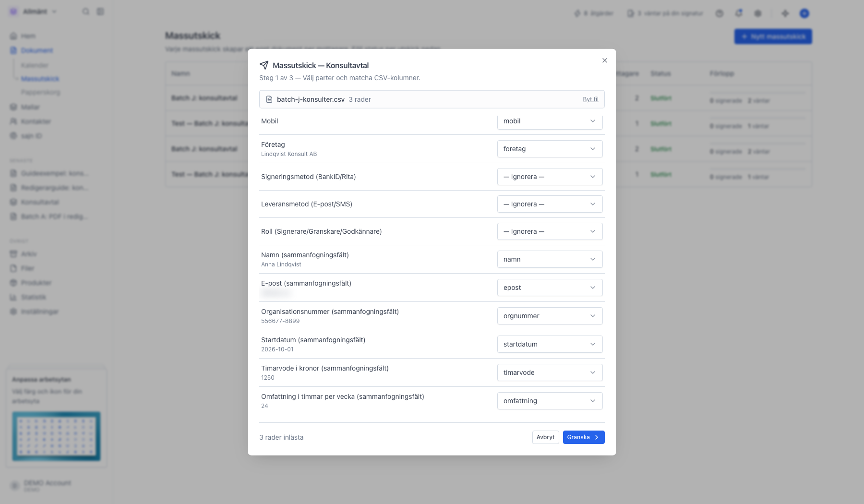864x504 pixels.
Task: Click the search icon in top left bar
Action: pos(85,12)
